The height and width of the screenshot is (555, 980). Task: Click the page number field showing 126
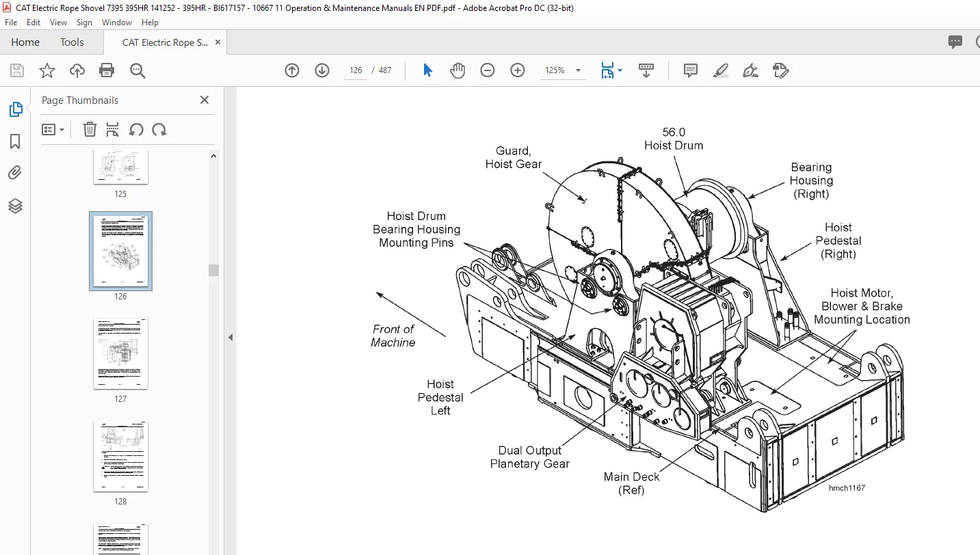(x=356, y=70)
